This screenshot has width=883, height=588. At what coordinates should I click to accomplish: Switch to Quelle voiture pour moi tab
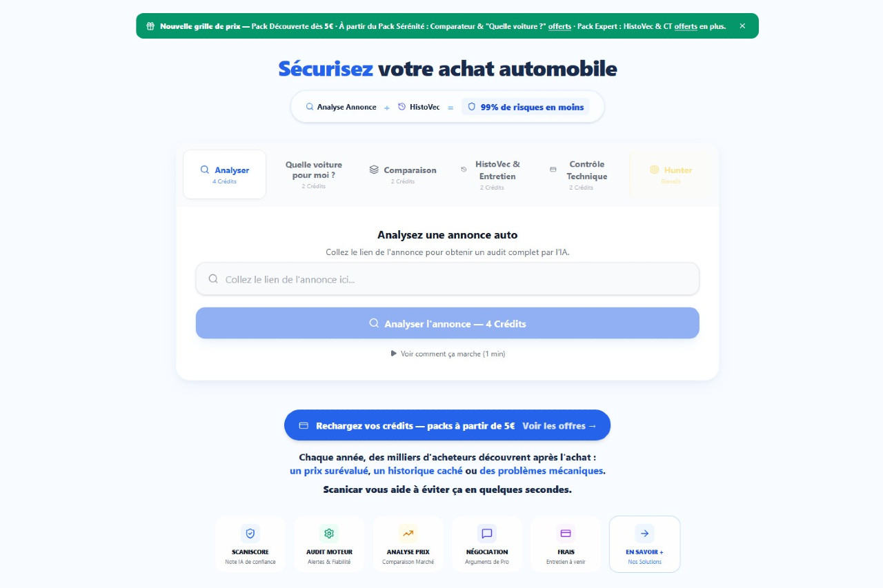click(x=314, y=175)
